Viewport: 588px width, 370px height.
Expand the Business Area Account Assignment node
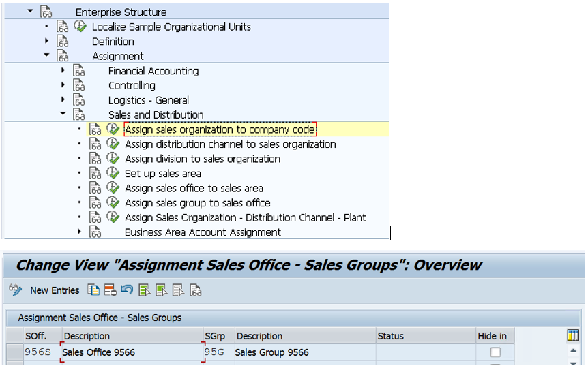point(80,232)
